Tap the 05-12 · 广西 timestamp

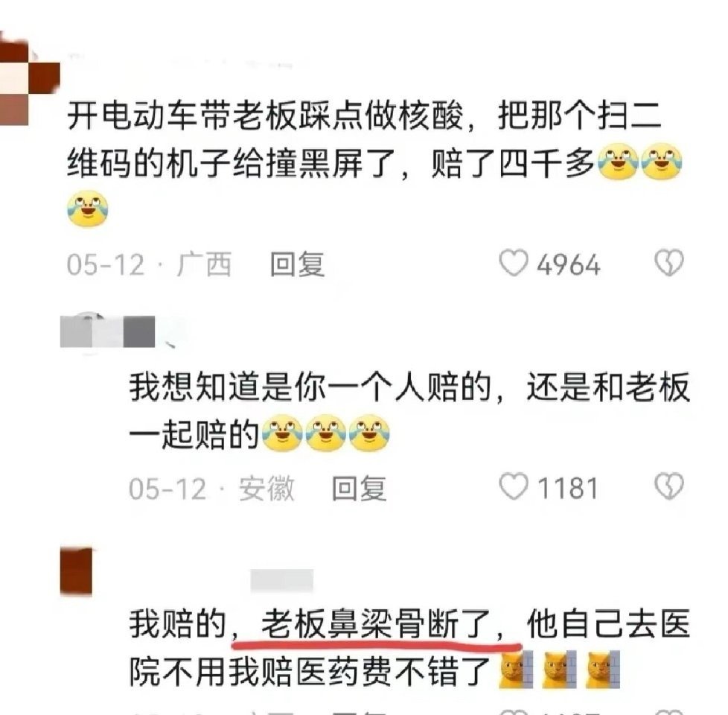point(149,264)
